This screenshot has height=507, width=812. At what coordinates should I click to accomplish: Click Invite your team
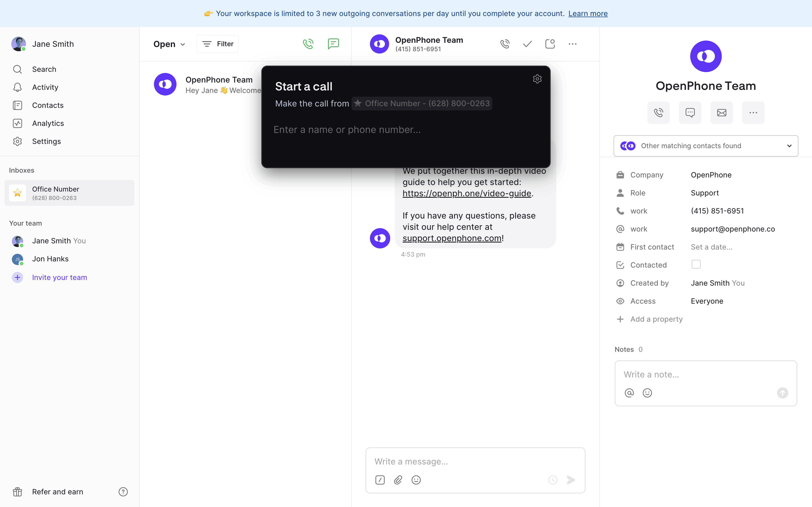coord(59,277)
